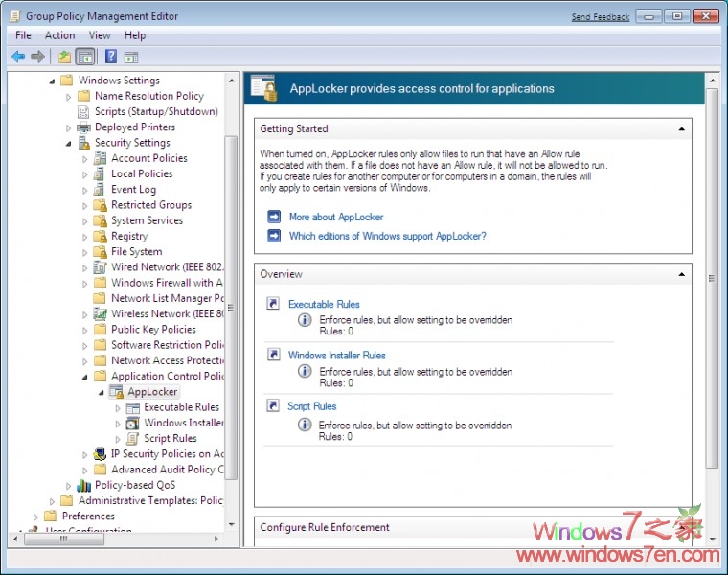This screenshot has height=575, width=728.
Task: Click tree pane vertical scrollbar thumb
Action: tap(231, 308)
